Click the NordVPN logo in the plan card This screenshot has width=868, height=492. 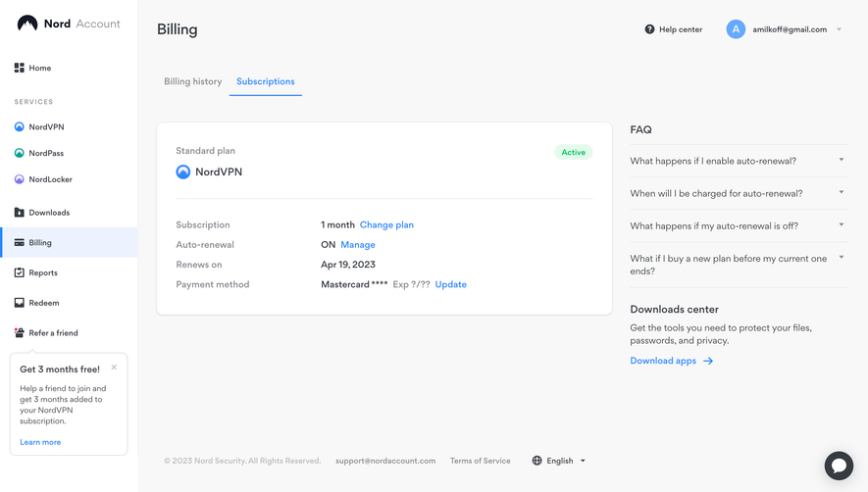[183, 172]
